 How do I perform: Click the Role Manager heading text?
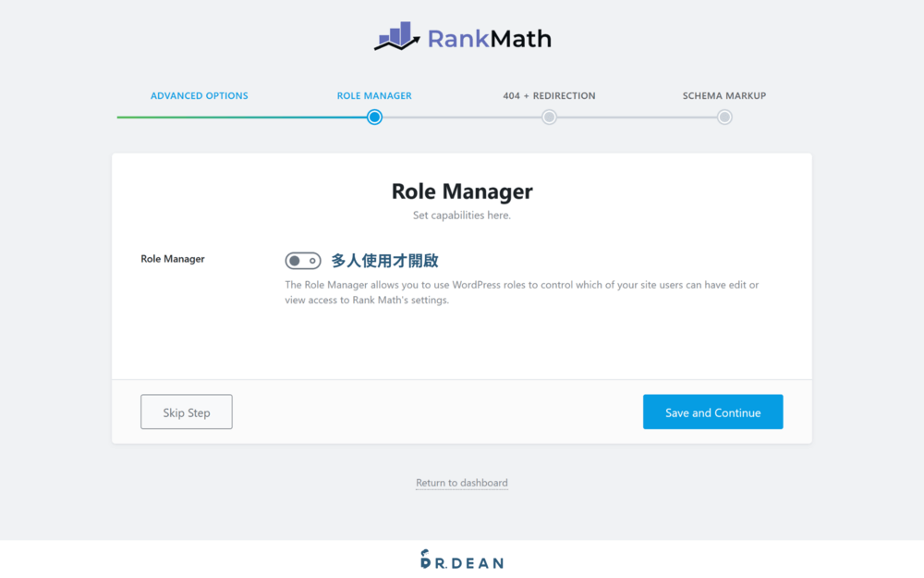(462, 191)
